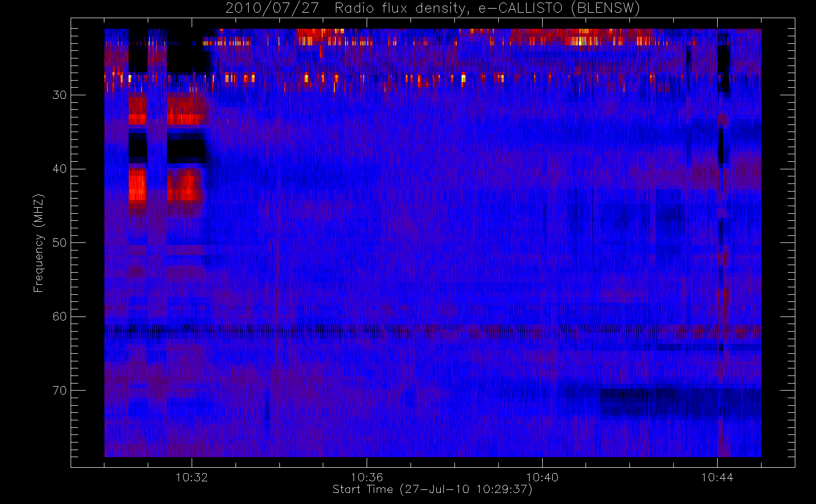Select the 50 MHz frequency tick label

click(x=60, y=242)
